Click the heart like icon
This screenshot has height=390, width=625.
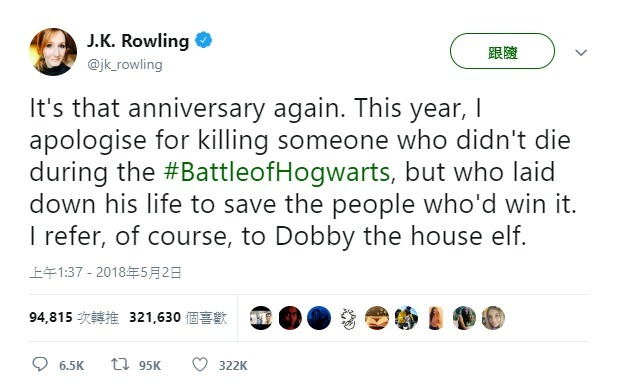200,364
